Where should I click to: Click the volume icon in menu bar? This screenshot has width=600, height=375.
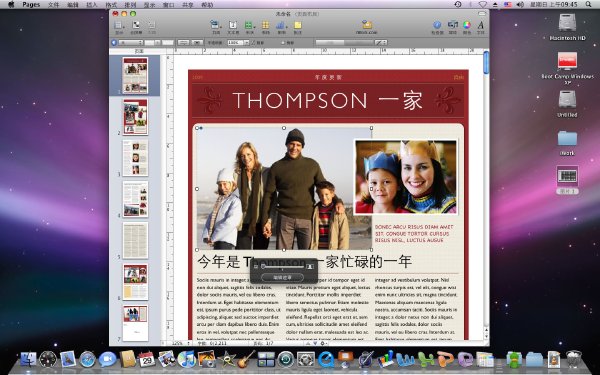(519, 4)
